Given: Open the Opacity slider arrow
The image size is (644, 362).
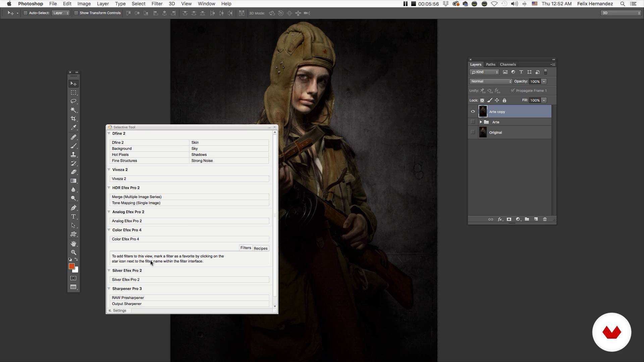Looking at the screenshot, I should click(544, 81).
